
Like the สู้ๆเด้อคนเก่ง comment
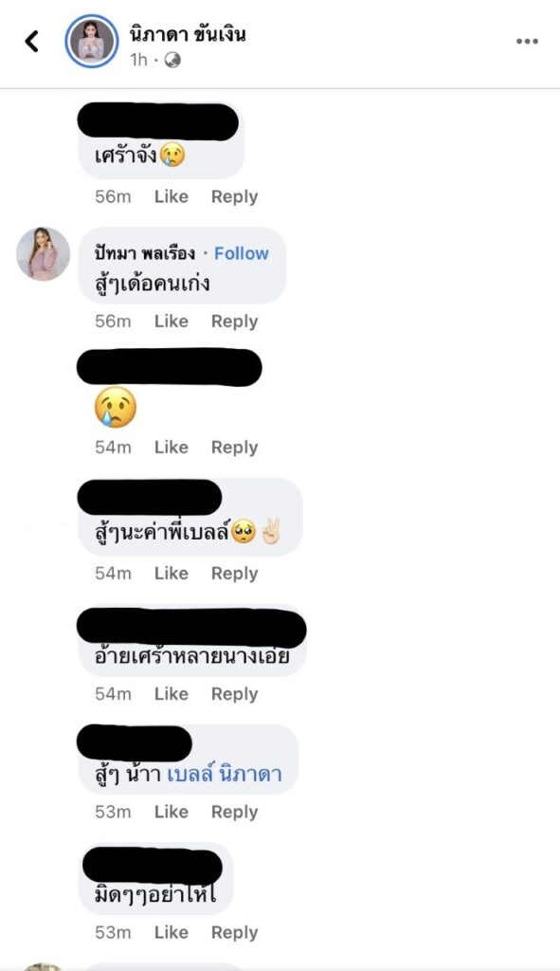[172, 321]
